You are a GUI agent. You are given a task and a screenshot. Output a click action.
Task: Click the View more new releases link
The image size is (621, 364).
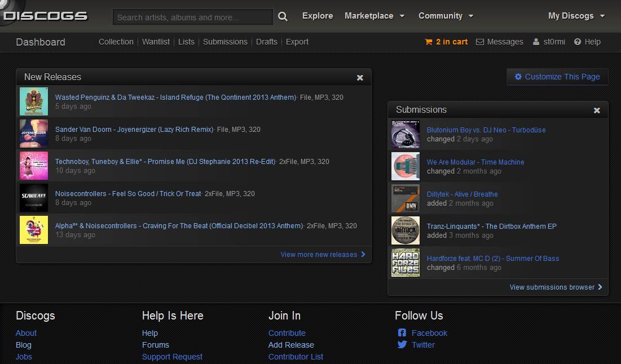pos(319,254)
